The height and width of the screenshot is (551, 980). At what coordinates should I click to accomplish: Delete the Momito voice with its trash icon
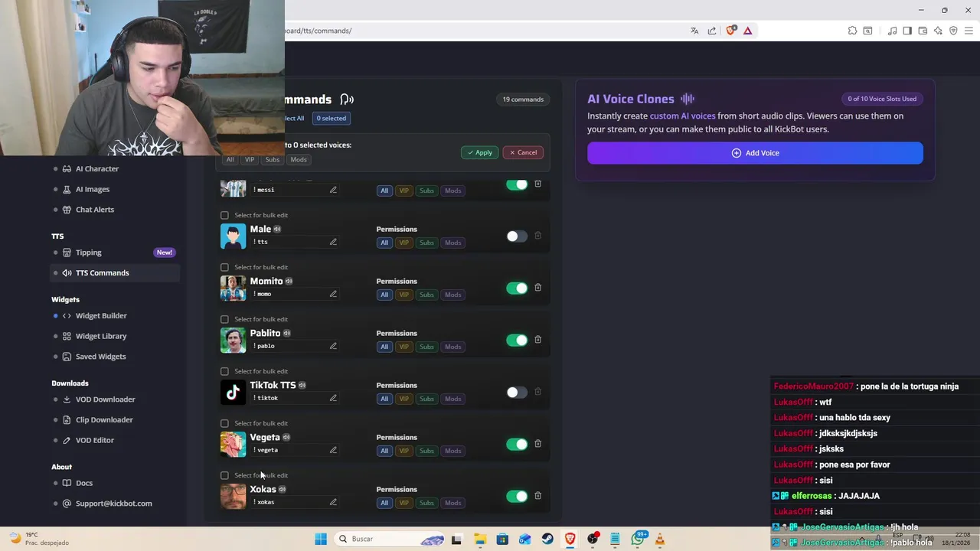(537, 288)
